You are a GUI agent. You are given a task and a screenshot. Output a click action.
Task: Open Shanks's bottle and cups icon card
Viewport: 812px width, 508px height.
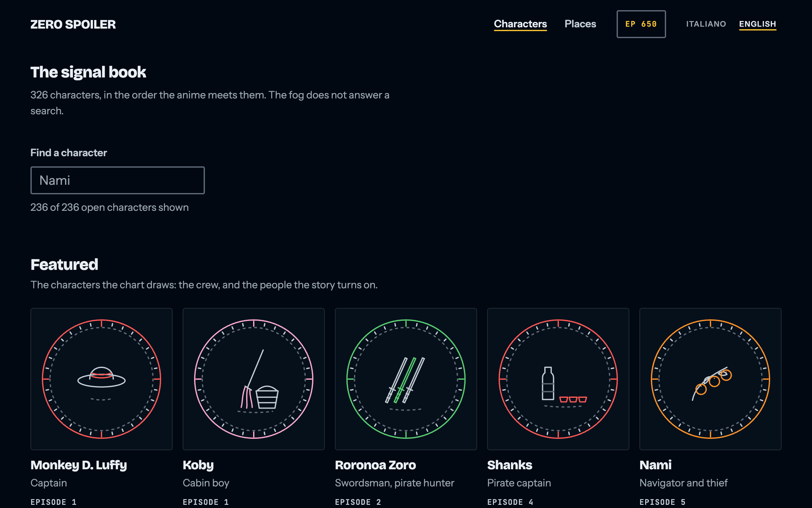558,379
